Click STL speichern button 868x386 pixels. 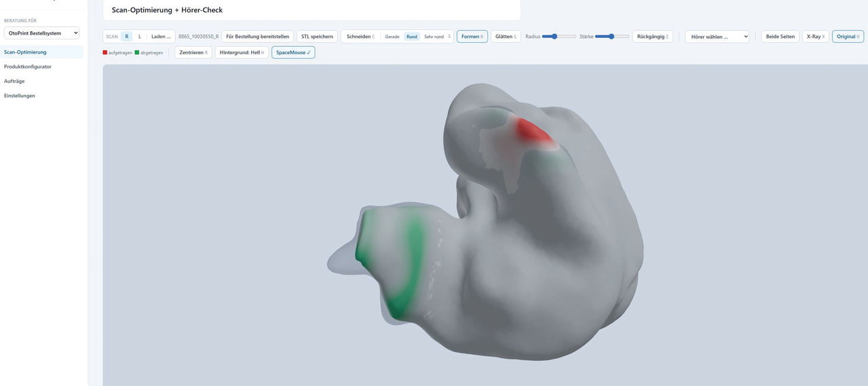point(317,37)
